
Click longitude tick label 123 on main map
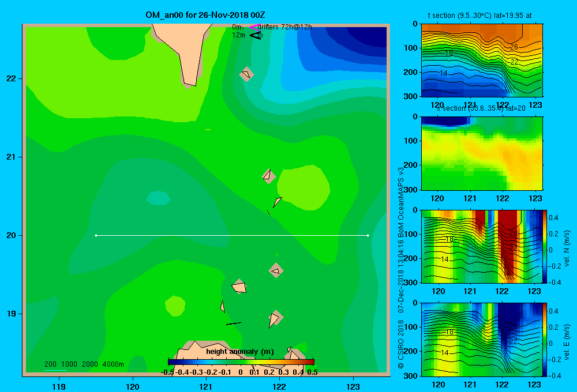pos(353,386)
